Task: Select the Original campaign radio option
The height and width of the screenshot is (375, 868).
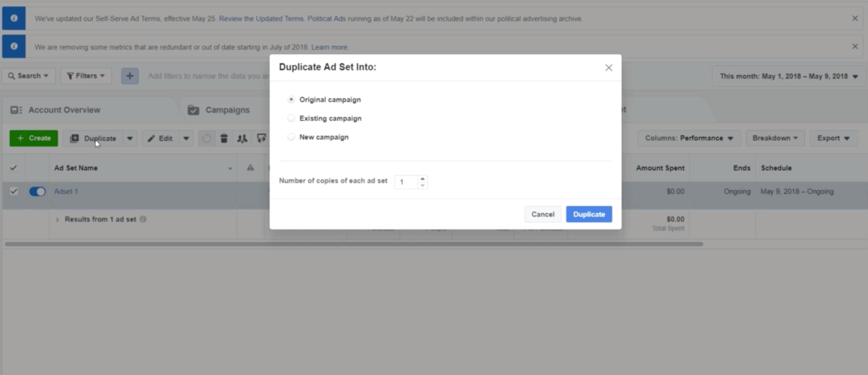Action: (x=291, y=100)
